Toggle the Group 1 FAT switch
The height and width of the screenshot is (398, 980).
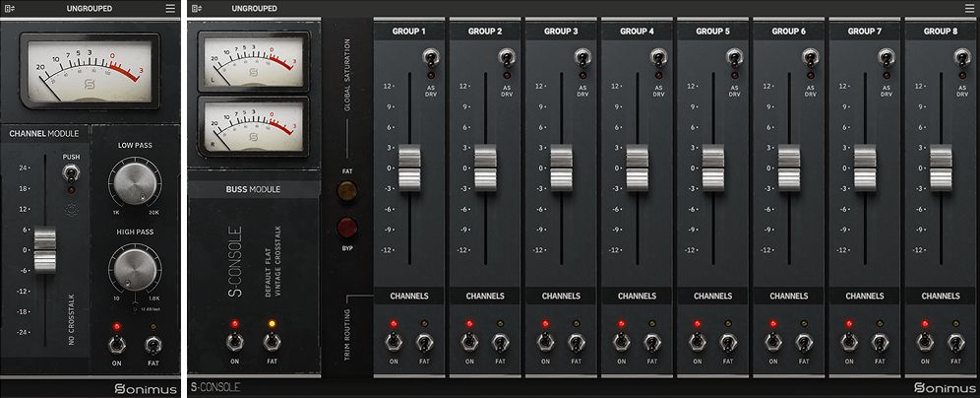click(x=424, y=342)
